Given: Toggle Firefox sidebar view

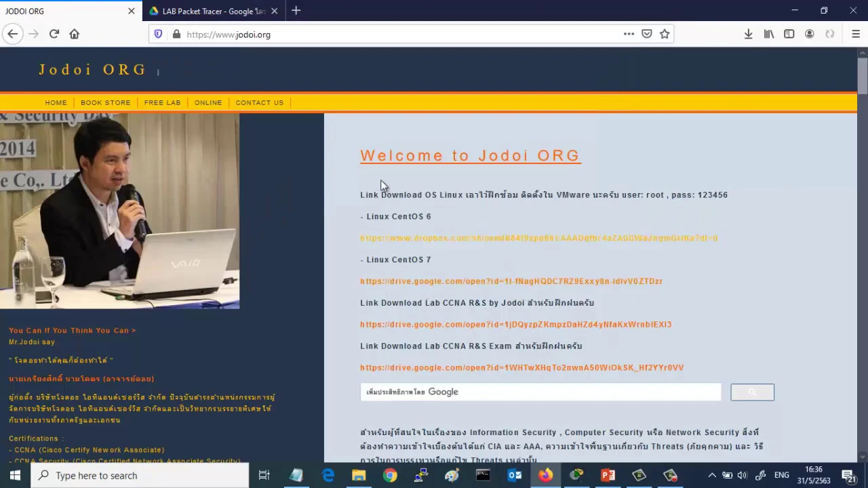Looking at the screenshot, I should coord(789,34).
